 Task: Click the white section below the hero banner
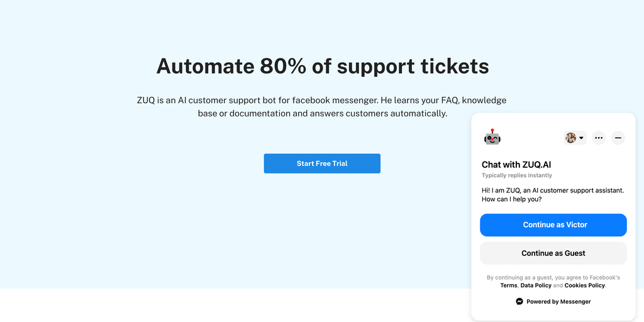click(x=233, y=305)
